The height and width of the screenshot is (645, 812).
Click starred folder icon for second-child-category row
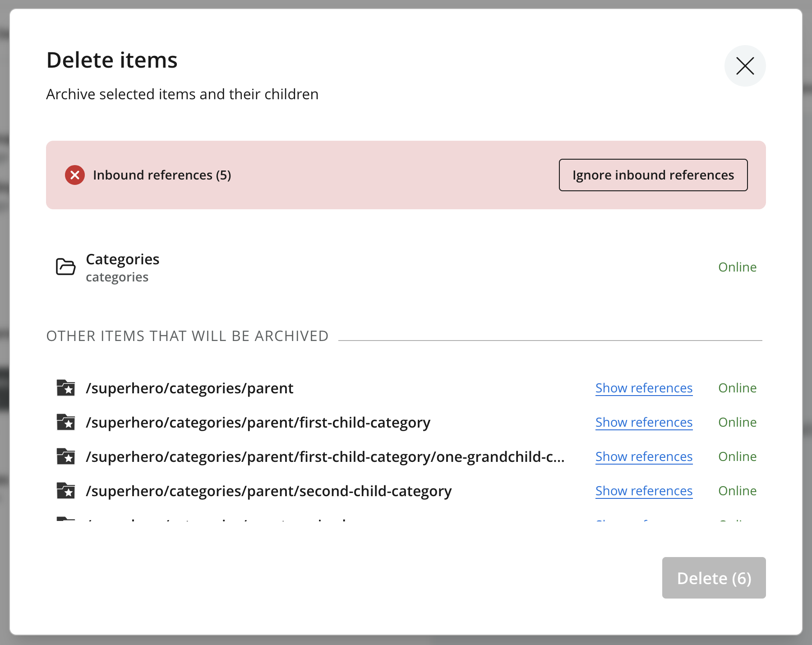66,491
